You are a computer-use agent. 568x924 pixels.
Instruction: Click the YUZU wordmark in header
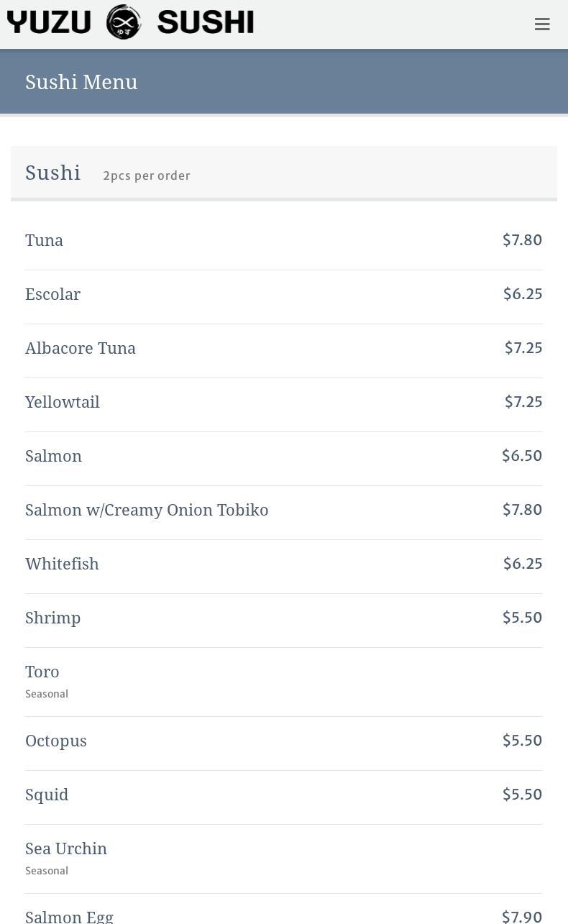click(x=49, y=22)
